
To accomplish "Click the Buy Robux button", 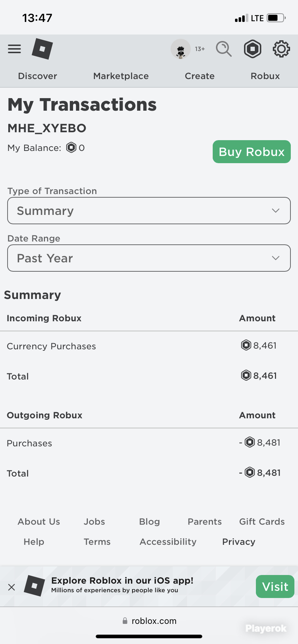I will click(x=252, y=152).
